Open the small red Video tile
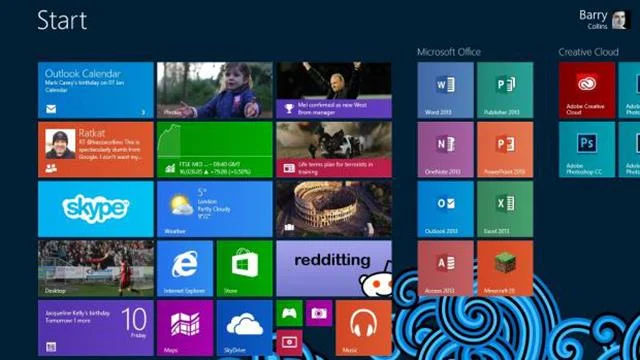640x360 pixels. (x=289, y=342)
